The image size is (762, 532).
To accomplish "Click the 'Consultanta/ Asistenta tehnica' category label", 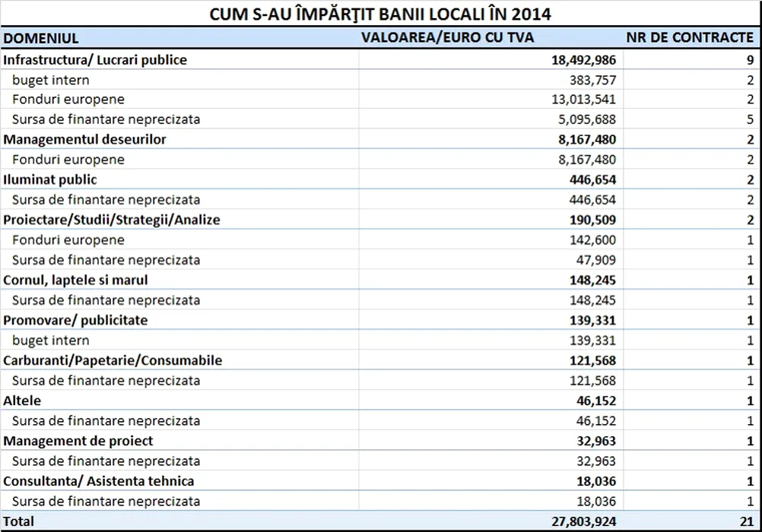I will click(98, 481).
